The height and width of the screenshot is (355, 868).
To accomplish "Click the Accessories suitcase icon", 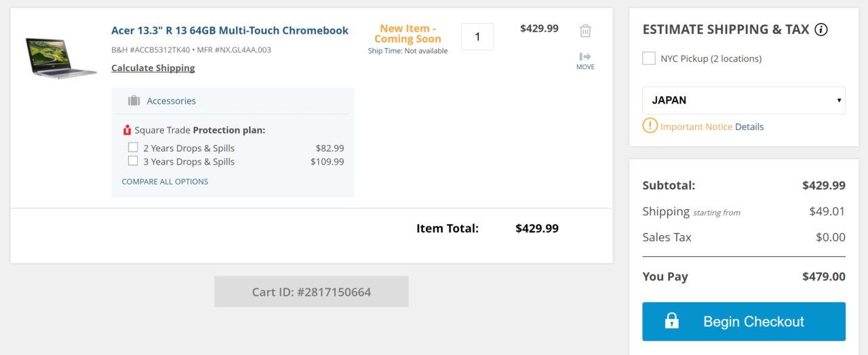I will [x=134, y=101].
